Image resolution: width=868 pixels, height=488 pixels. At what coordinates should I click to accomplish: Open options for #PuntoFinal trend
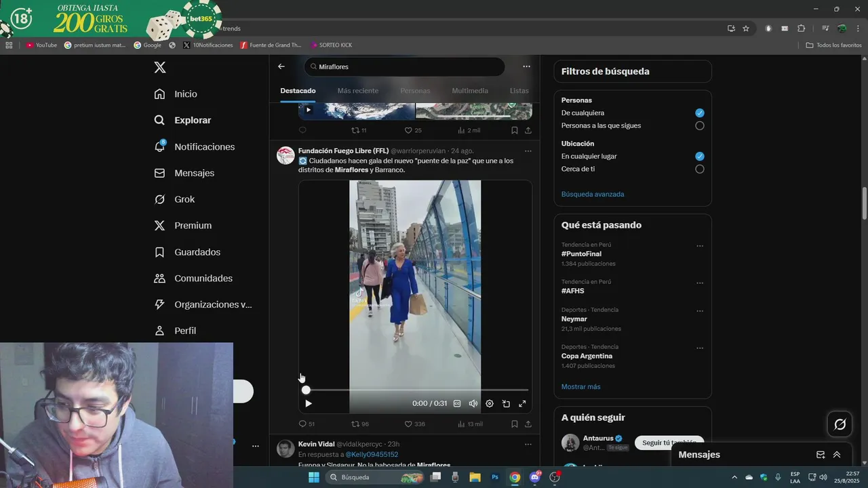click(x=700, y=246)
